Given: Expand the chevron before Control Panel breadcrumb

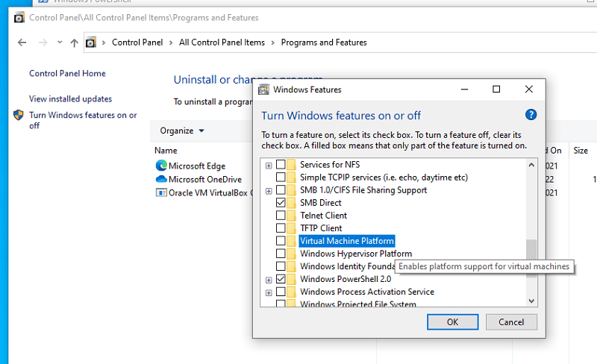Looking at the screenshot, I should click(104, 43).
